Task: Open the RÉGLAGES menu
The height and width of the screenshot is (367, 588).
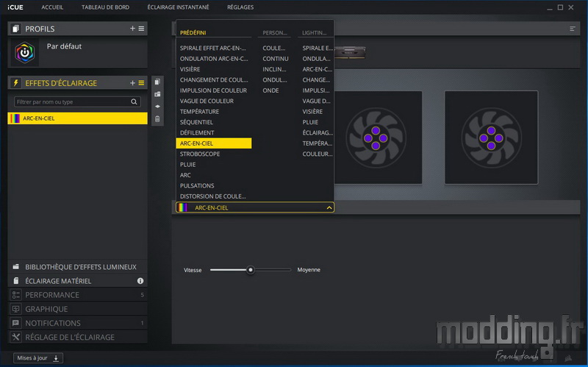Action: [x=240, y=7]
